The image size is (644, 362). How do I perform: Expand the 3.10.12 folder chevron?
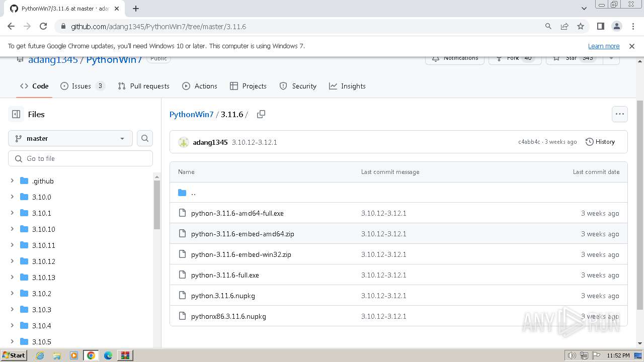tap(12, 261)
